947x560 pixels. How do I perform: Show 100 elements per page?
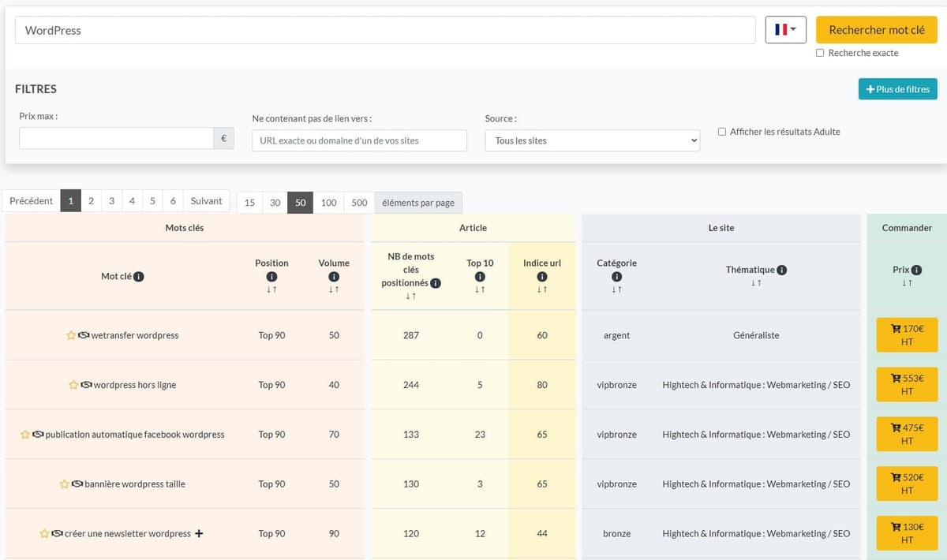pos(328,203)
